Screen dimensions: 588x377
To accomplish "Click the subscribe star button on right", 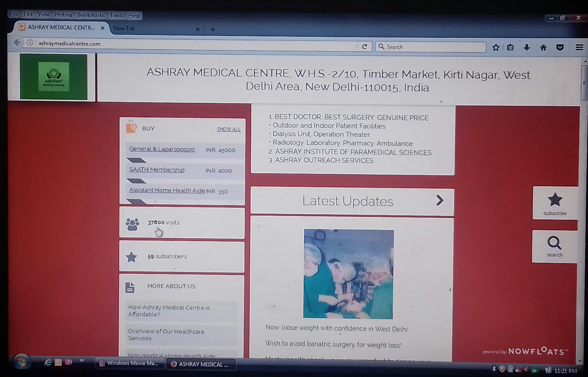I will click(555, 203).
